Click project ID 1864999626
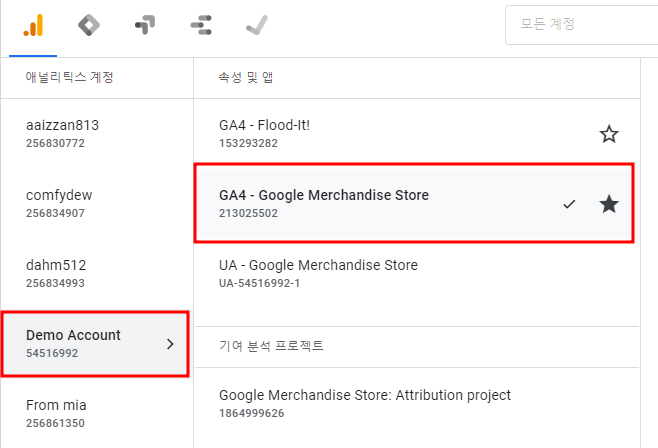This screenshot has width=658, height=448. 251,414
